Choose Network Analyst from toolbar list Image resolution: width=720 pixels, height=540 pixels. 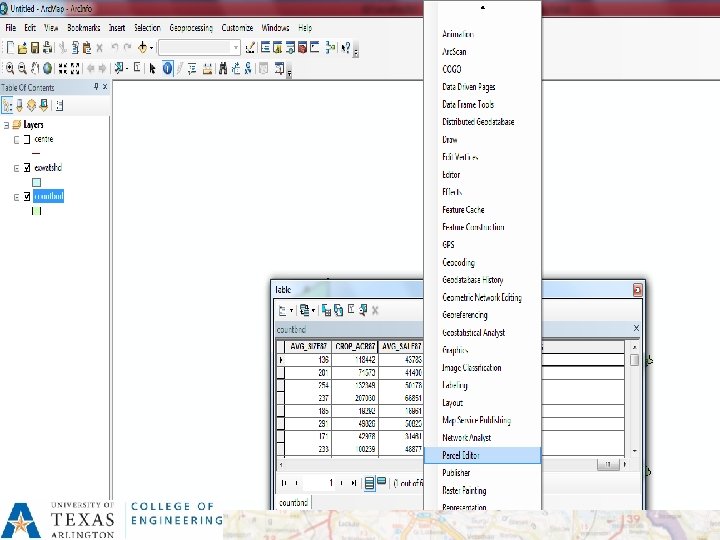[483, 438]
